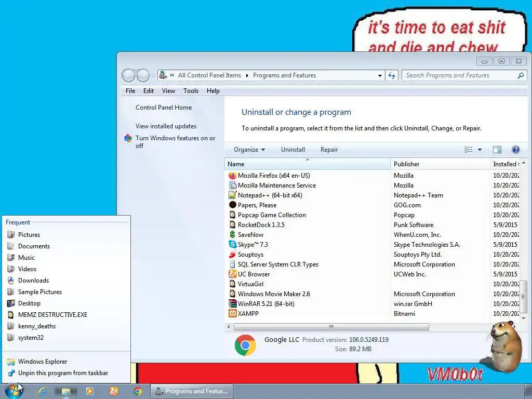Click the SQL Server System CLR Types icon
The width and height of the screenshot is (532, 399).
(232, 264)
